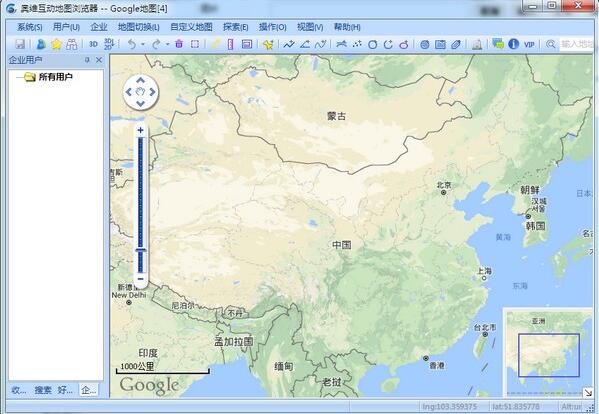The width and height of the screenshot is (599, 414).
Task: Click the building icon in toolbar
Action: point(477,45)
